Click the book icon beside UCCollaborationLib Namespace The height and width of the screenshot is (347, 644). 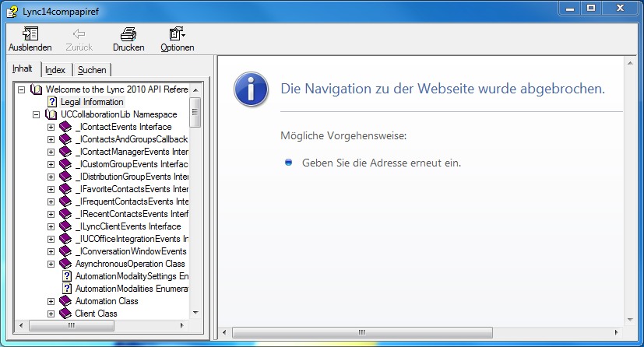point(51,114)
